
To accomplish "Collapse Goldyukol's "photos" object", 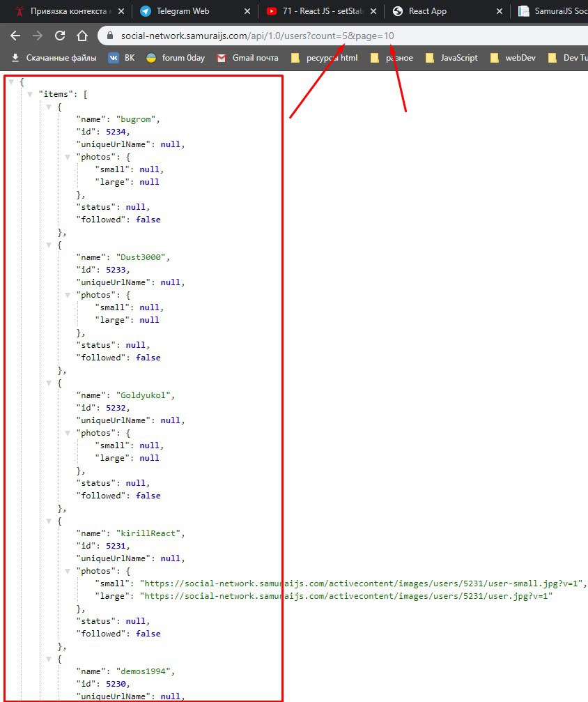I will click(68, 432).
